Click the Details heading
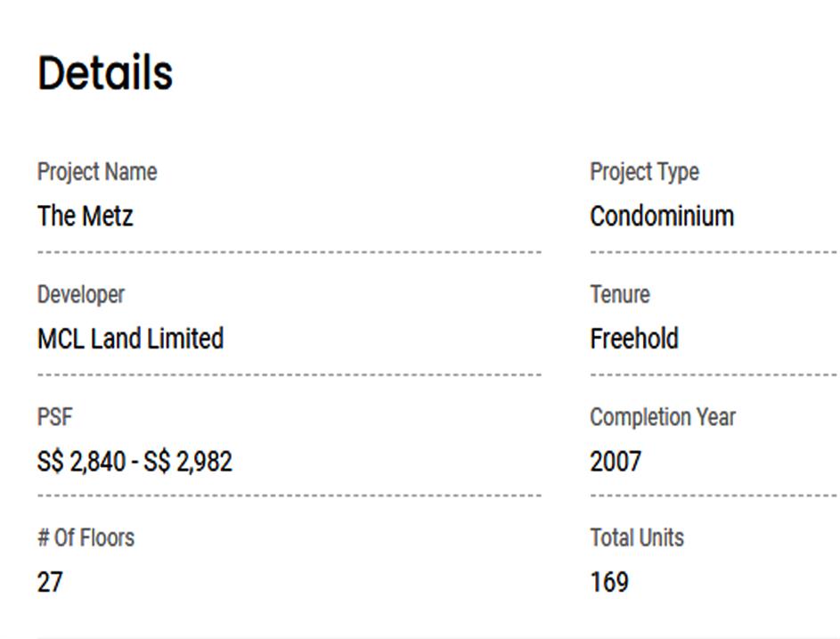 point(105,73)
